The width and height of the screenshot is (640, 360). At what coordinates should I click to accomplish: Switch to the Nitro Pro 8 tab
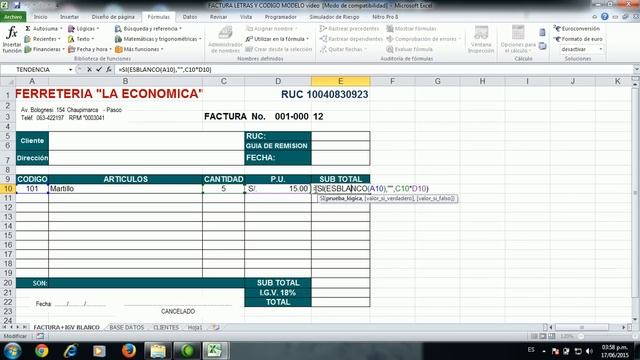point(385,17)
